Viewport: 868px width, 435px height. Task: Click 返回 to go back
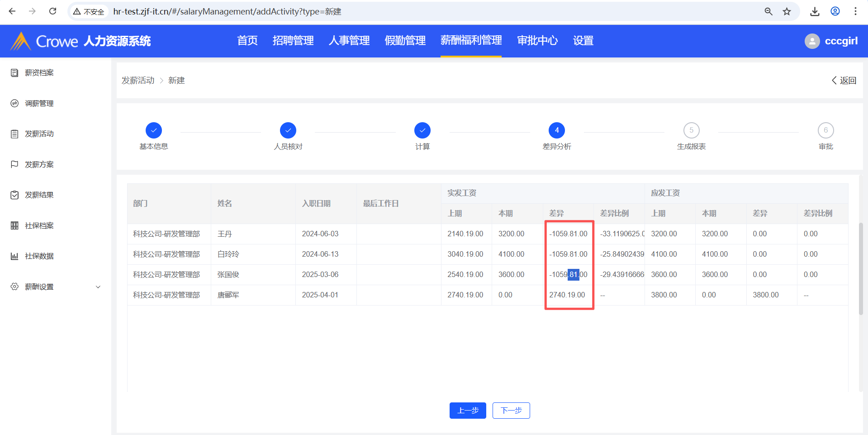[844, 81]
